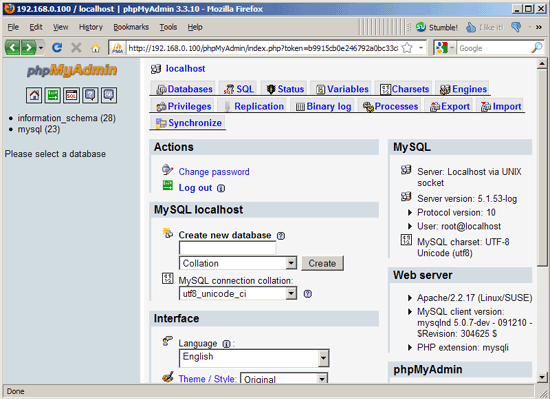
Task: Click the help icon next to Create new database
Action: pos(281,236)
